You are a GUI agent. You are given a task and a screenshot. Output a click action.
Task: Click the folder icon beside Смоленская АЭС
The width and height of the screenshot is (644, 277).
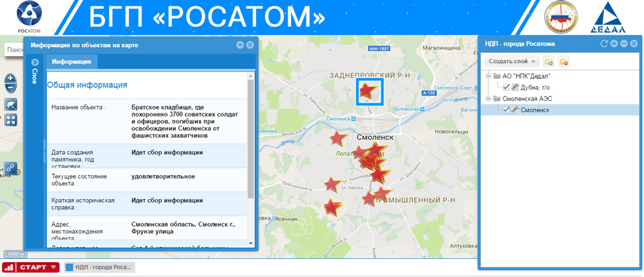coord(497,99)
